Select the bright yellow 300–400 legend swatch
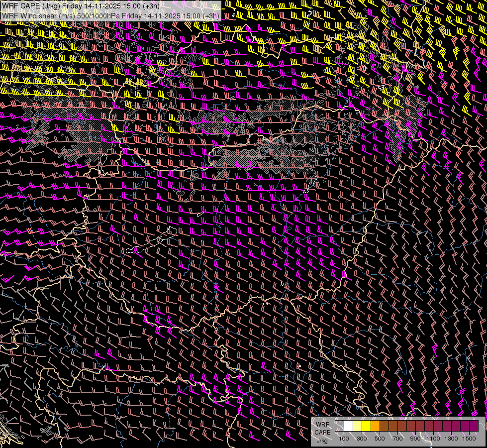The height and width of the screenshot is (448, 487). pyautogui.click(x=366, y=426)
